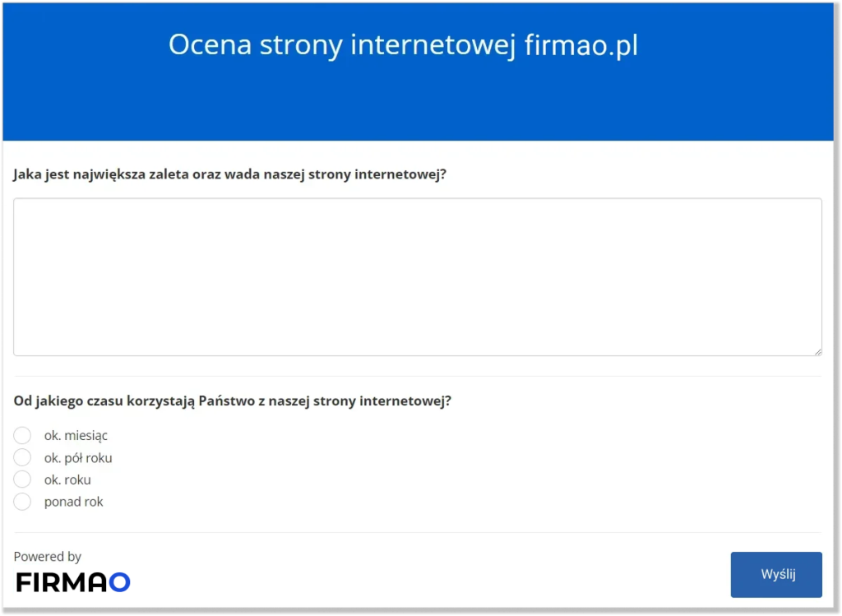
Task: Choose the "ok. pół roku" radio circle
Action: tap(22, 457)
